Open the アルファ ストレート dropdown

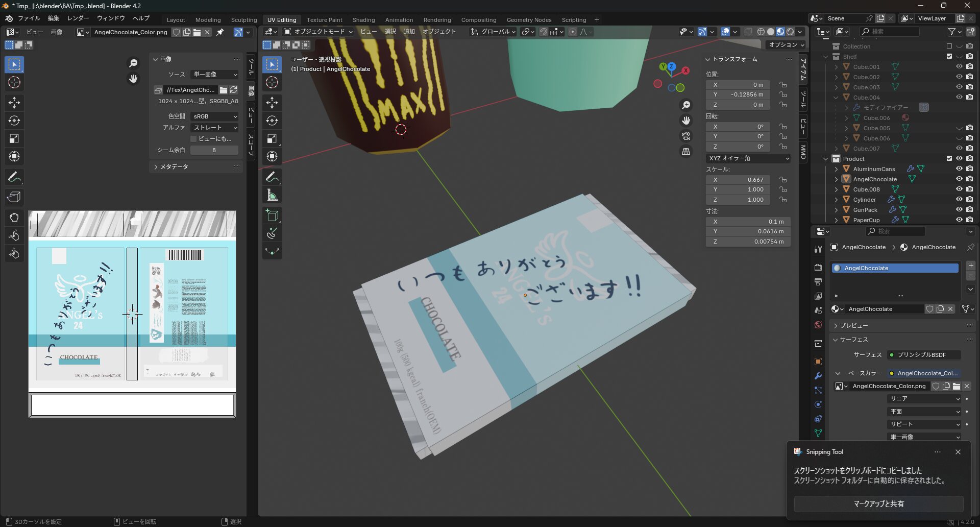(x=214, y=128)
